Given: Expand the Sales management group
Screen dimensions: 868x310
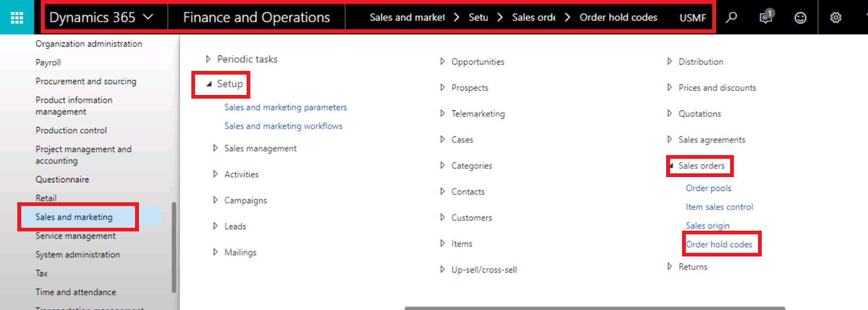Looking at the screenshot, I should point(215,148).
